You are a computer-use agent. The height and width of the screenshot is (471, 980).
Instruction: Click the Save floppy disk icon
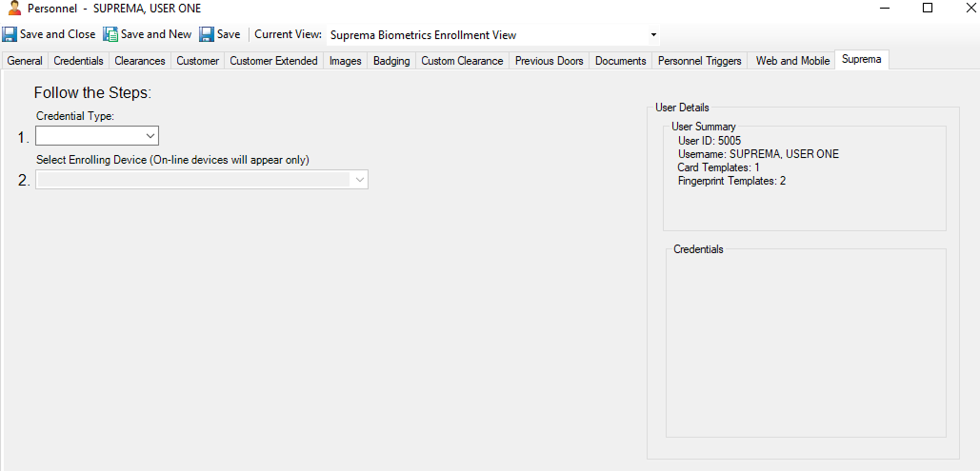click(x=207, y=34)
